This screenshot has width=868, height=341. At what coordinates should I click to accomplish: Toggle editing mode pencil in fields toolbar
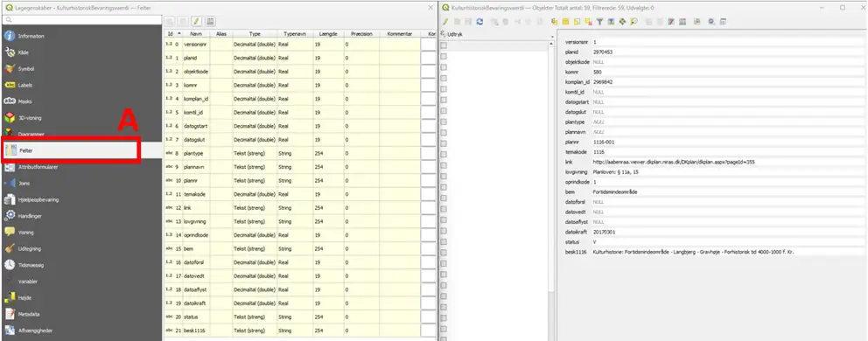click(196, 22)
